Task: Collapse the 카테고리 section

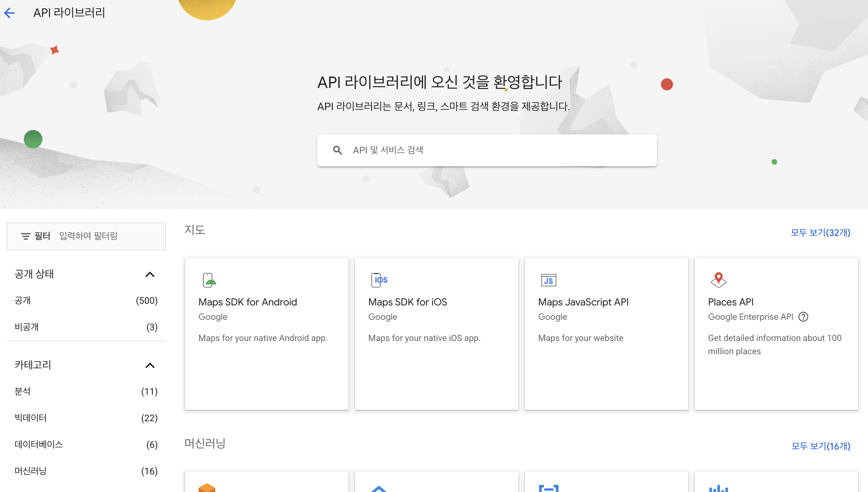Action: 150,365
